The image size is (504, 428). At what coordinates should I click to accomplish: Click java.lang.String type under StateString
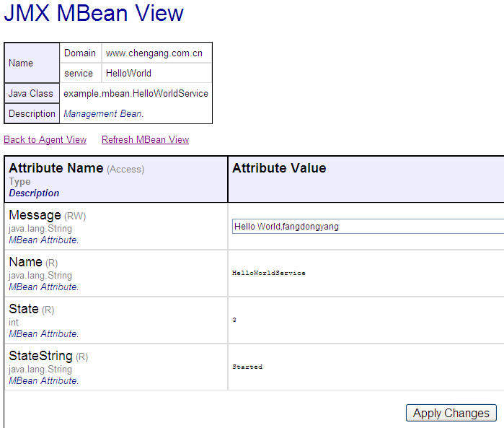click(40, 369)
